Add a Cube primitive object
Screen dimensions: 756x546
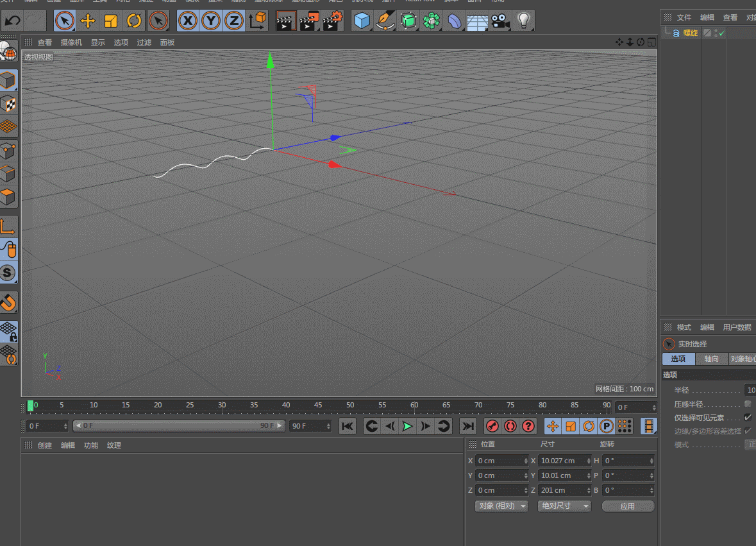[362, 21]
